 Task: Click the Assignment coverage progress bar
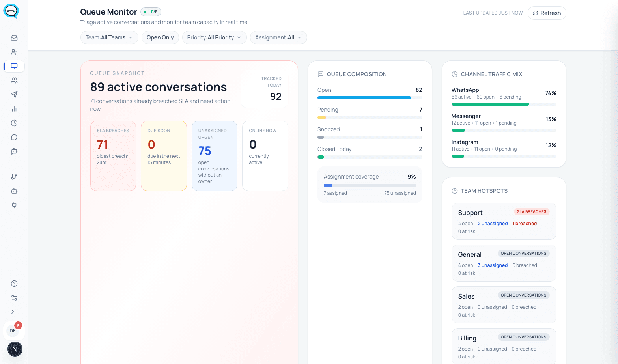coord(370,185)
